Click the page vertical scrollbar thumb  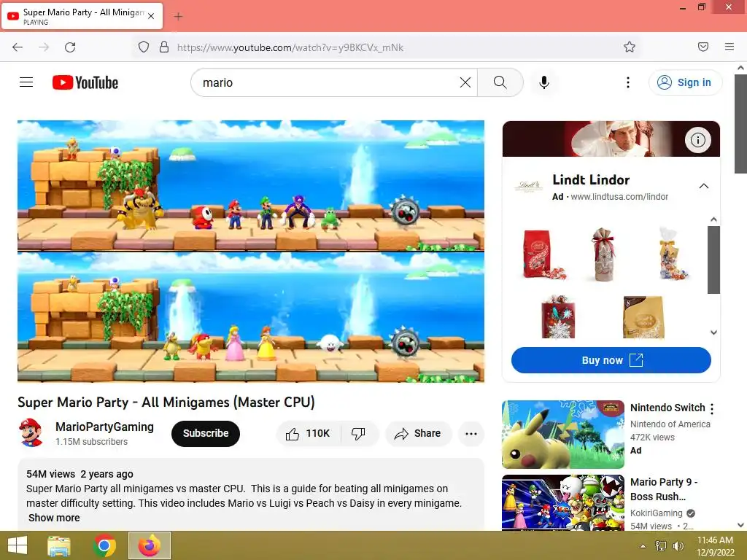(741, 124)
